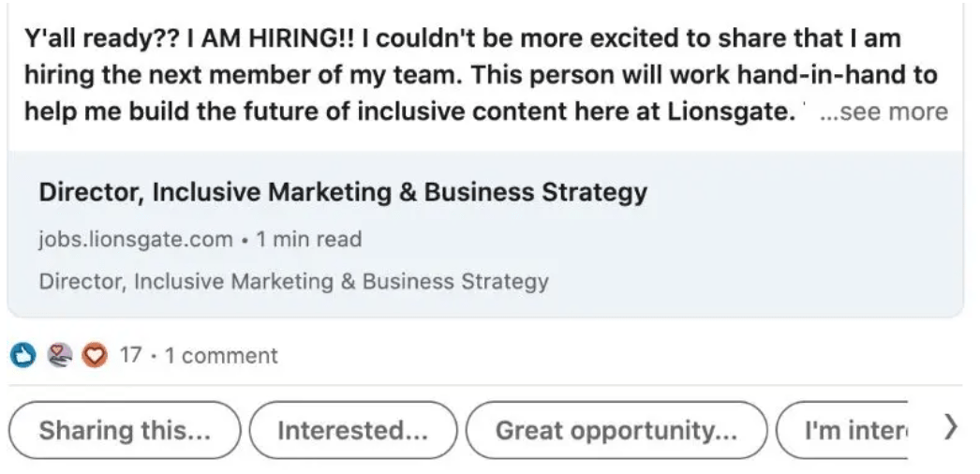Show more quick replies via right chevron
Viewport: 980px width, 474px height.
(x=950, y=428)
